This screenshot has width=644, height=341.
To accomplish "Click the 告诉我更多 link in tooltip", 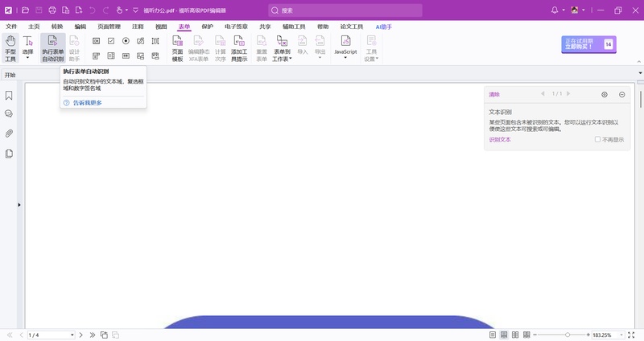I will point(87,103).
